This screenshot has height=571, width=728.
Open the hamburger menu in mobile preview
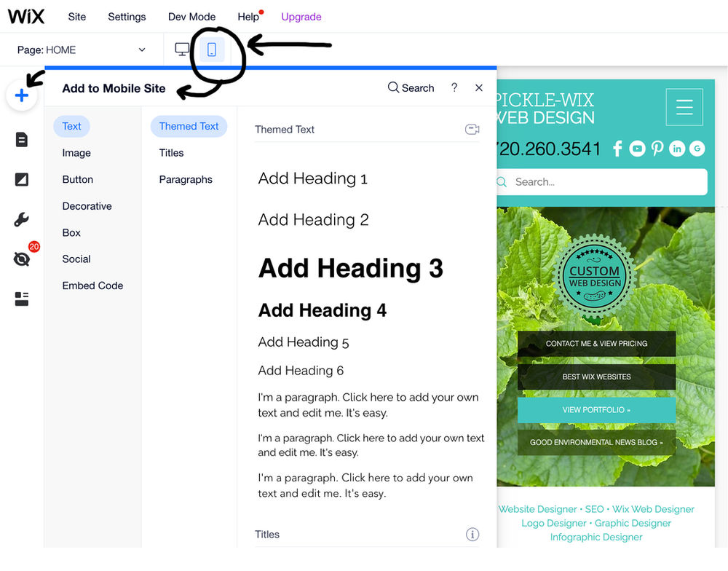[684, 106]
